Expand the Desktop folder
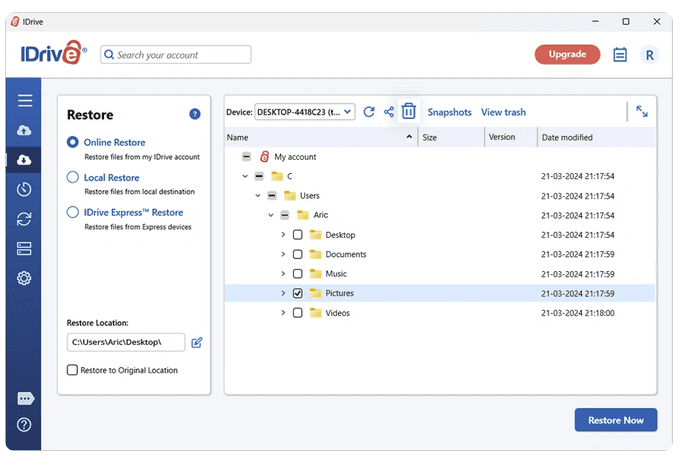 click(x=283, y=235)
